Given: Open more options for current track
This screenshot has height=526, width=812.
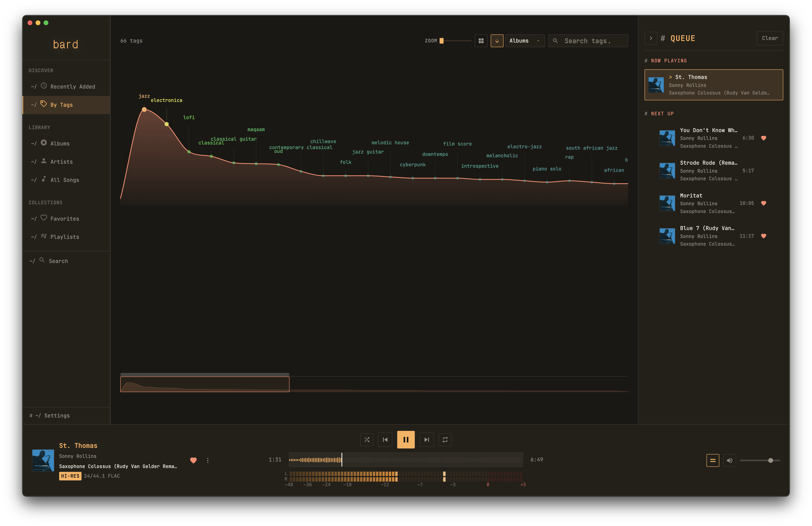Looking at the screenshot, I should tap(208, 460).
